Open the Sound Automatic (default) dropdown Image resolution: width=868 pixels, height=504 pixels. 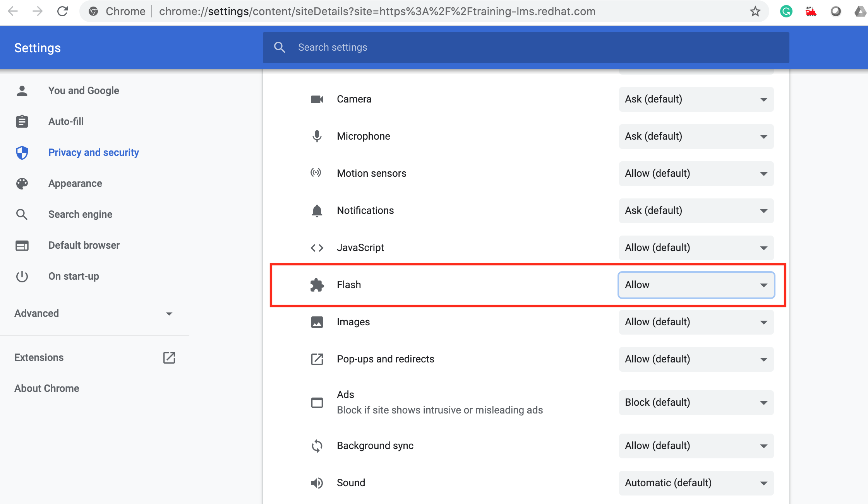click(x=696, y=483)
